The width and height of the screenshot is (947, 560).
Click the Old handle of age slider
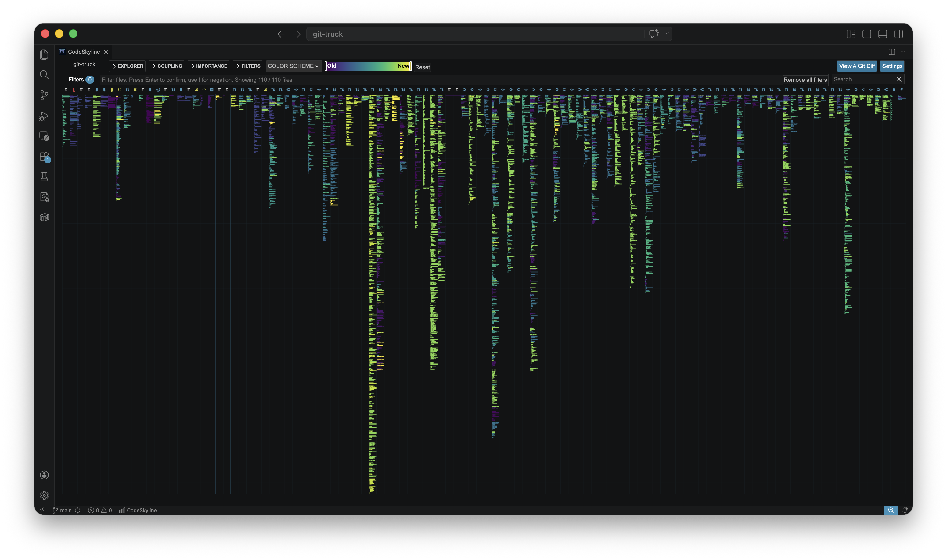pos(326,66)
